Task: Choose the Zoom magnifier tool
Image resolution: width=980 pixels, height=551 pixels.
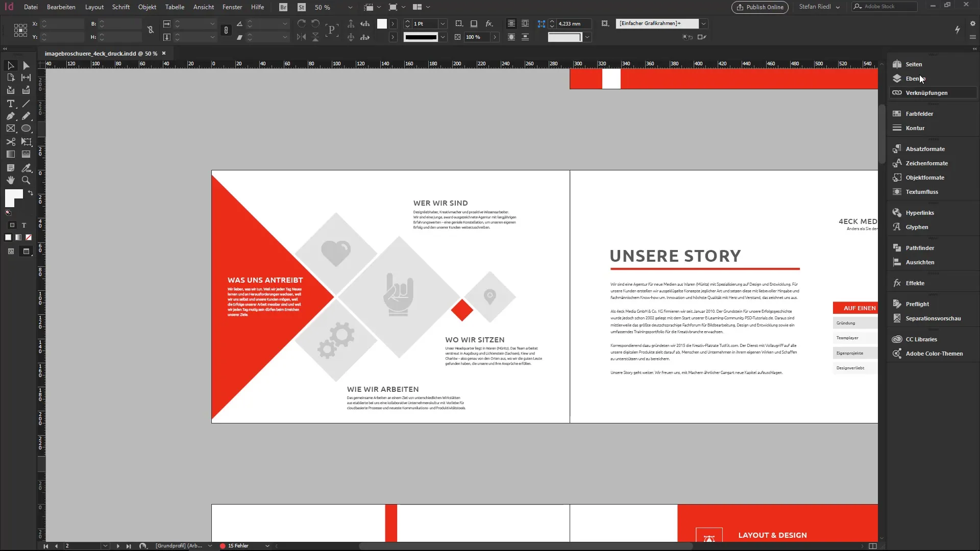Action: tap(26, 180)
